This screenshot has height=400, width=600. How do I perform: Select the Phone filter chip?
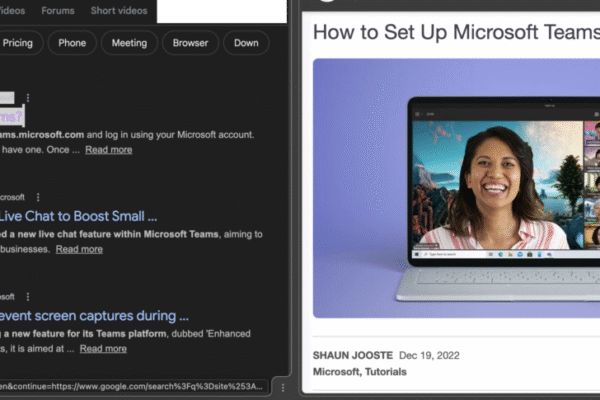coord(72,43)
